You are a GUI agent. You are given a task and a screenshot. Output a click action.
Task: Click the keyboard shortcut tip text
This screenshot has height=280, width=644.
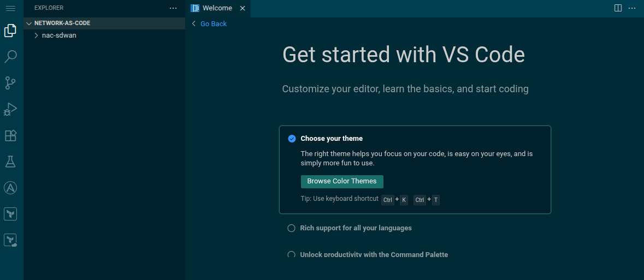tap(339, 199)
